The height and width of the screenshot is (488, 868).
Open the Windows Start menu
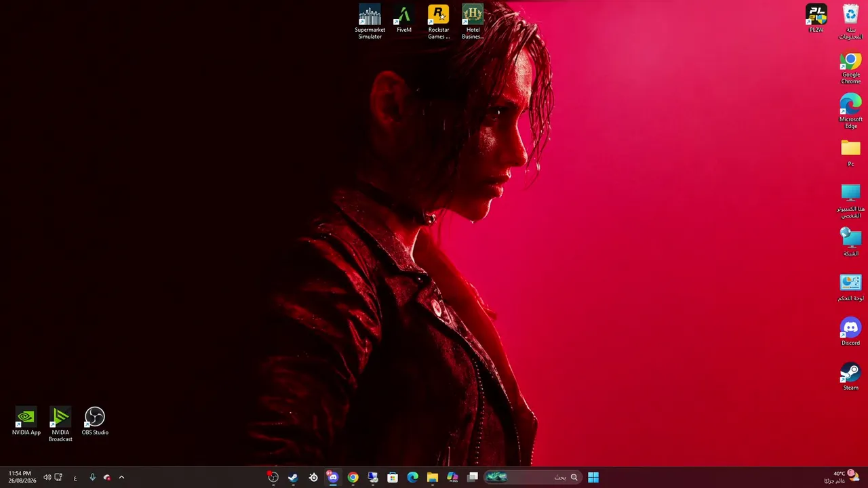593,477
